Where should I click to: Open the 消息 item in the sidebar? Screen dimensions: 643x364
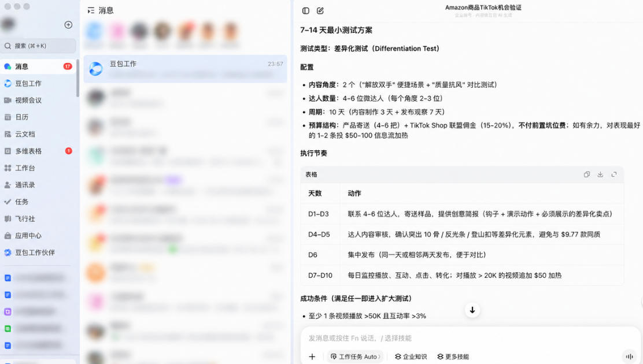point(38,66)
